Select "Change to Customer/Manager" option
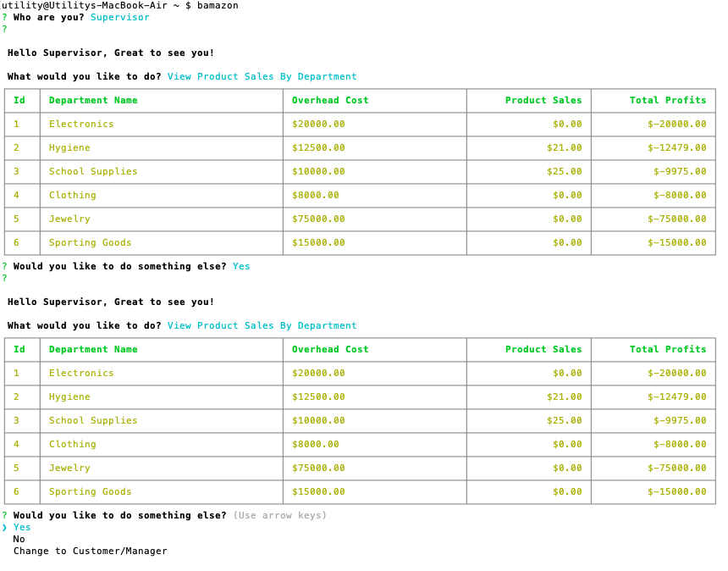The width and height of the screenshot is (728, 571). pyautogui.click(x=90, y=551)
